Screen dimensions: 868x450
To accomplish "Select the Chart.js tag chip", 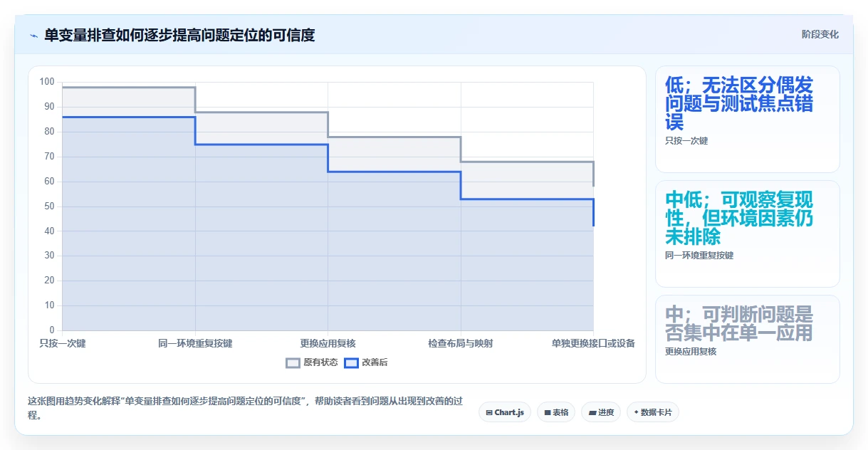I will coord(505,412).
